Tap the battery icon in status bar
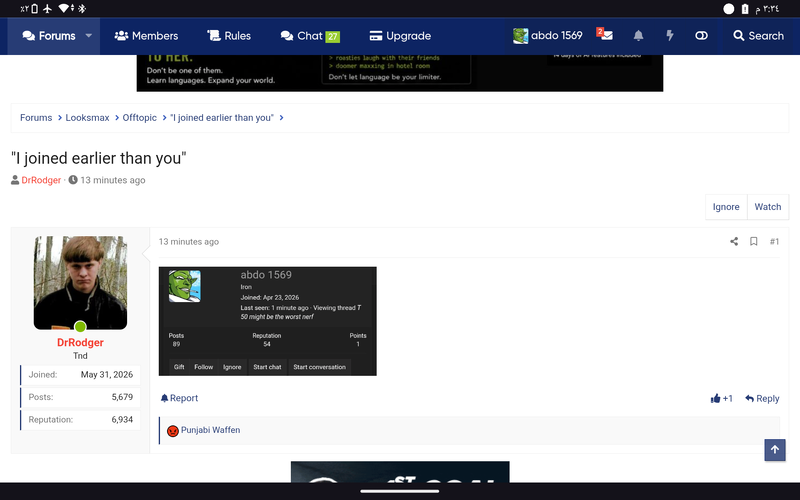 tap(745, 9)
